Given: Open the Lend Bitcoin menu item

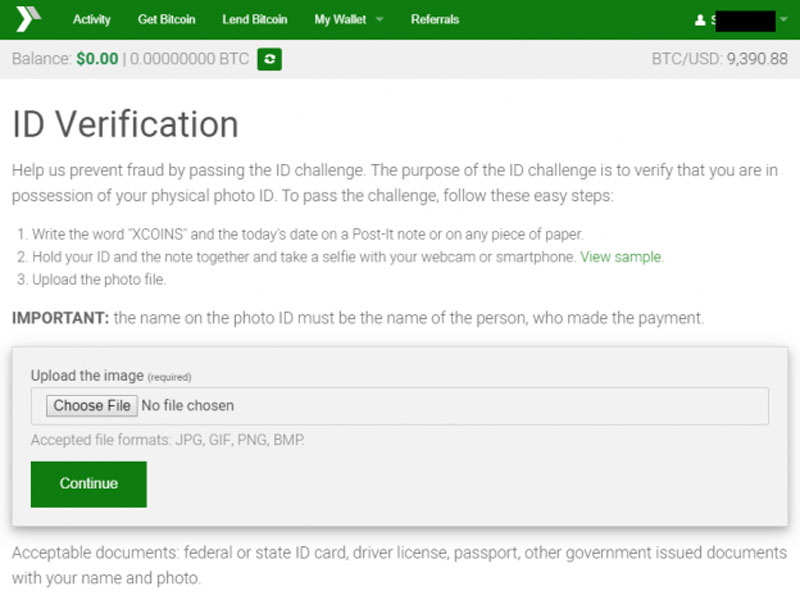Looking at the screenshot, I should pos(254,20).
